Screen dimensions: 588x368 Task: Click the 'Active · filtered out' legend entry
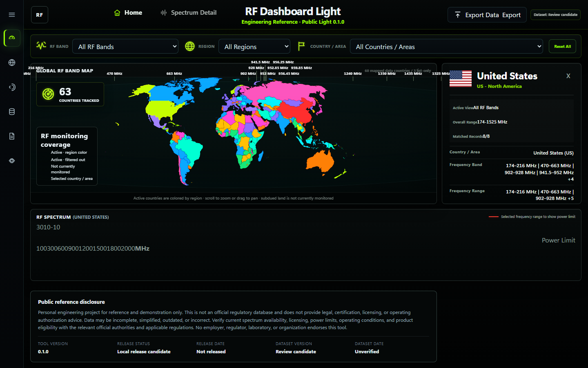pyautogui.click(x=68, y=160)
